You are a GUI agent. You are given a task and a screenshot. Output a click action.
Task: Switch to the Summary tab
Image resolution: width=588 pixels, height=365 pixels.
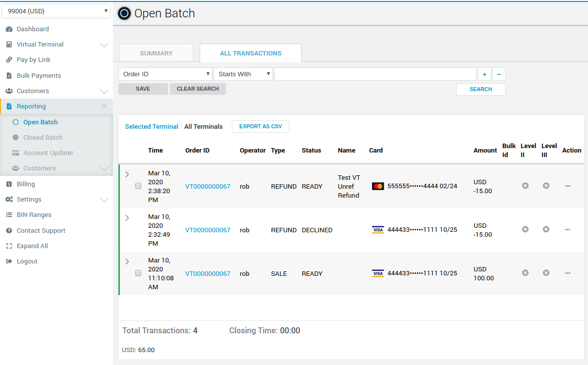click(x=156, y=53)
